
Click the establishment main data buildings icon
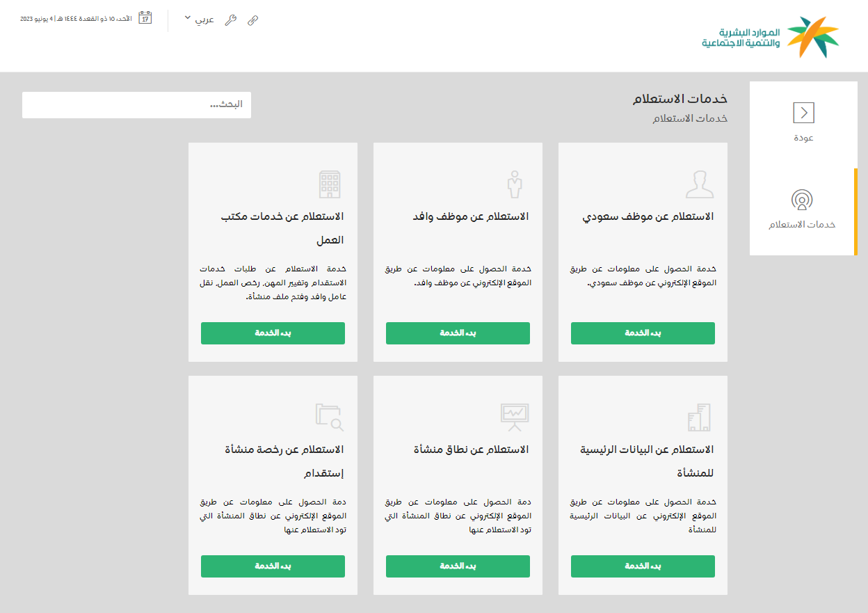(699, 417)
